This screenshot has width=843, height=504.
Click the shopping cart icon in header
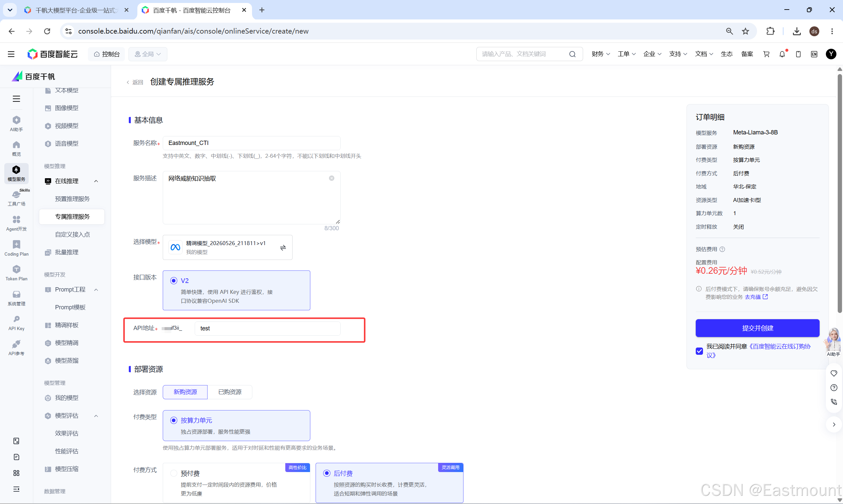click(x=766, y=54)
